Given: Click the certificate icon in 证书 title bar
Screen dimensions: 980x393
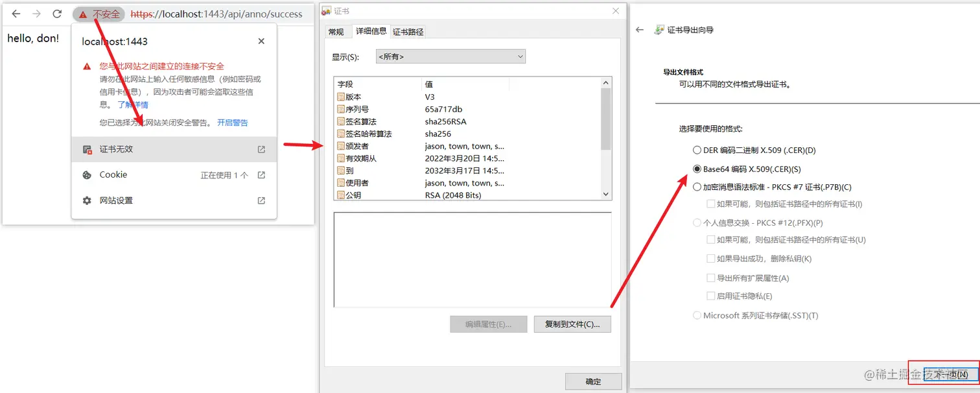Looking at the screenshot, I should point(327,11).
